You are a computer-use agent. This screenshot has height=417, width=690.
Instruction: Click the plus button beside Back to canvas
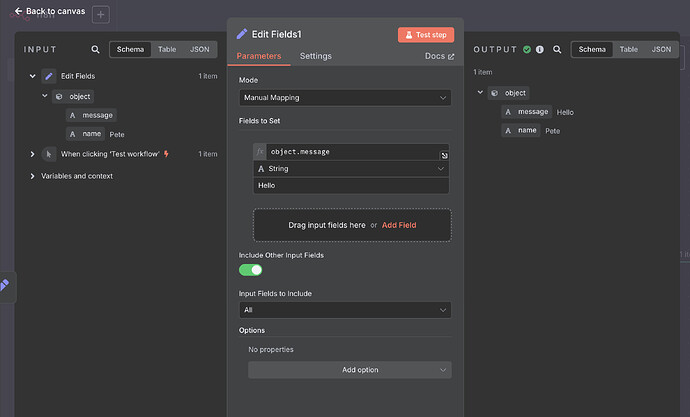tap(101, 15)
